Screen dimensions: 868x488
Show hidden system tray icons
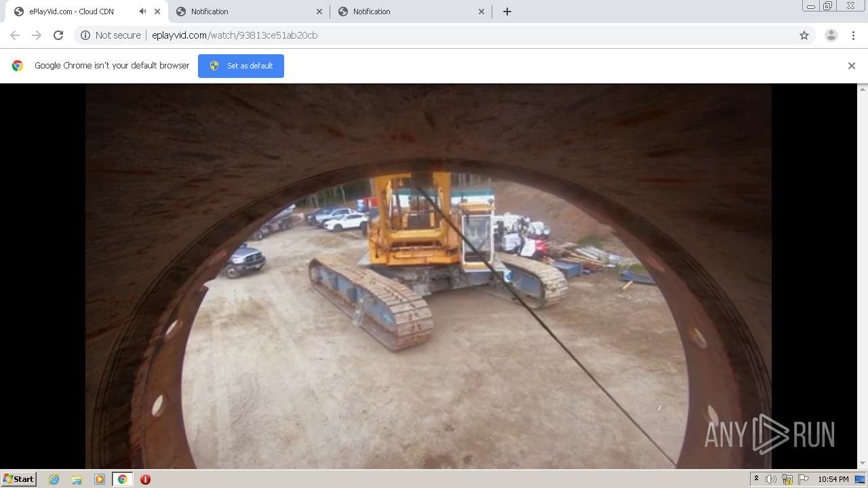point(756,479)
